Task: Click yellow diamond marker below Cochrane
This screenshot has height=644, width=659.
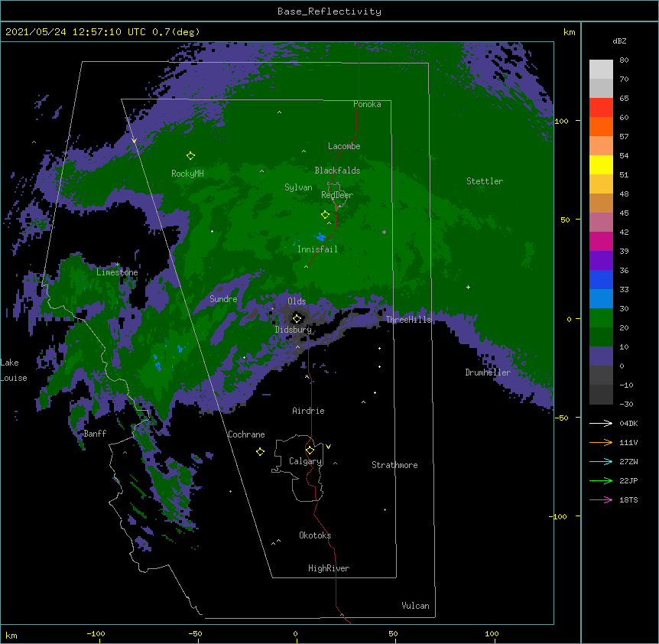Action: click(x=260, y=451)
